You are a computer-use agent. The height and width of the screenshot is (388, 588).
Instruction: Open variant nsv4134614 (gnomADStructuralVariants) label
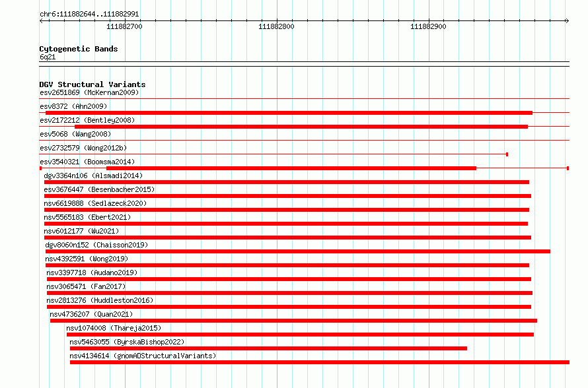pos(143,356)
